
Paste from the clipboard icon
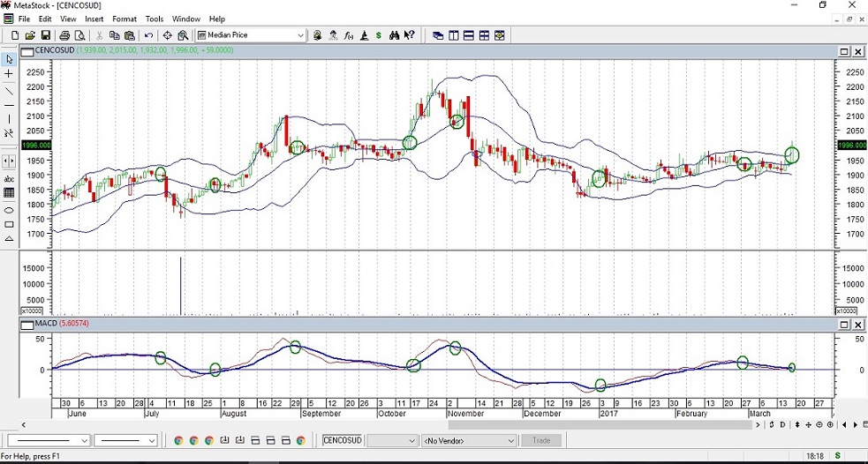(130, 35)
